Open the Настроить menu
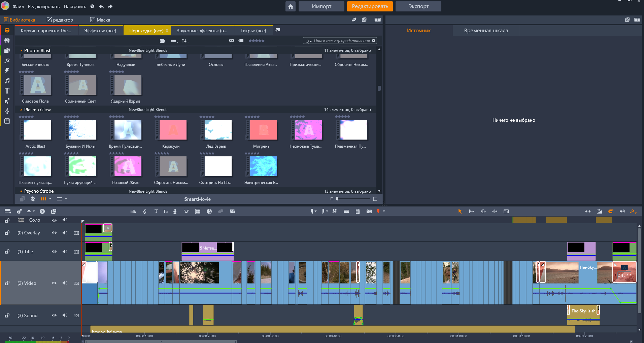644x343 pixels. (x=75, y=6)
